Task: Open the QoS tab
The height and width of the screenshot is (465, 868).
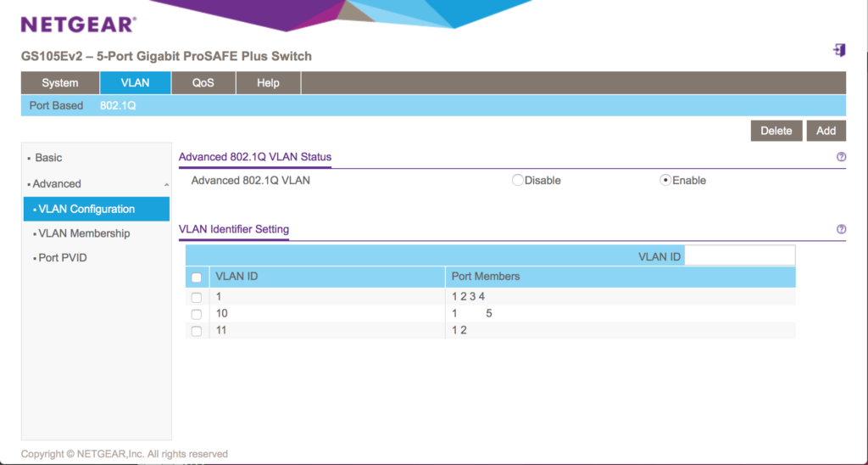Action: (x=203, y=82)
